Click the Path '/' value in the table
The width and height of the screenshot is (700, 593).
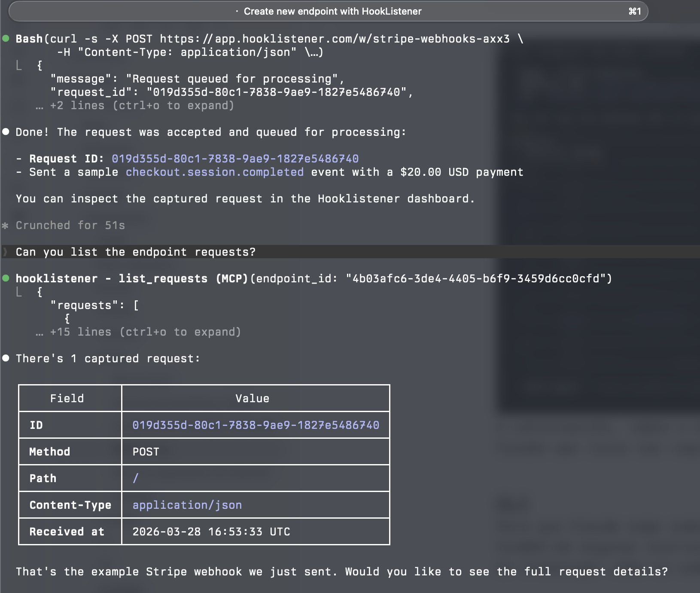[135, 478]
